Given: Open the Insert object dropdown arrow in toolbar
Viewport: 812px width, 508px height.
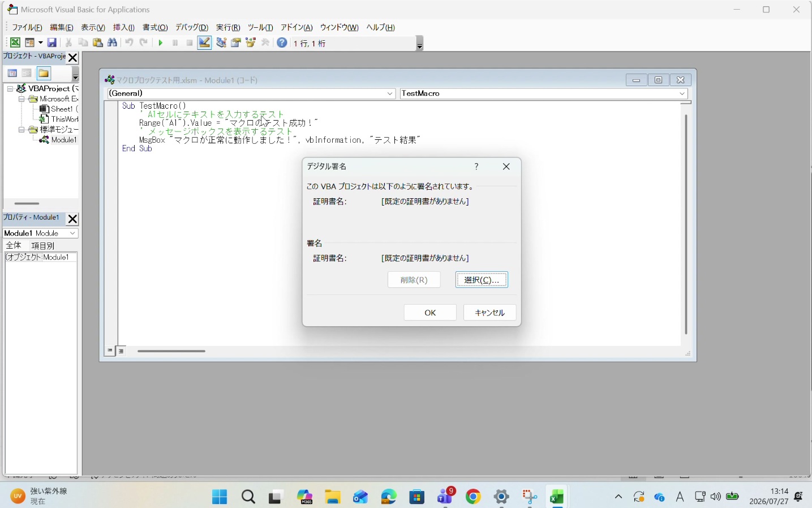Looking at the screenshot, I should [x=40, y=42].
